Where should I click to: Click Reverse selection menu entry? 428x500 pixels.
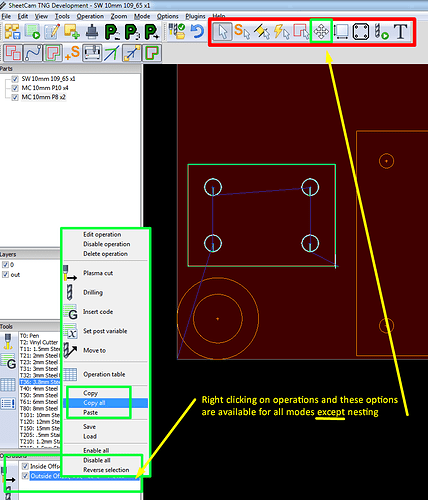(106, 470)
